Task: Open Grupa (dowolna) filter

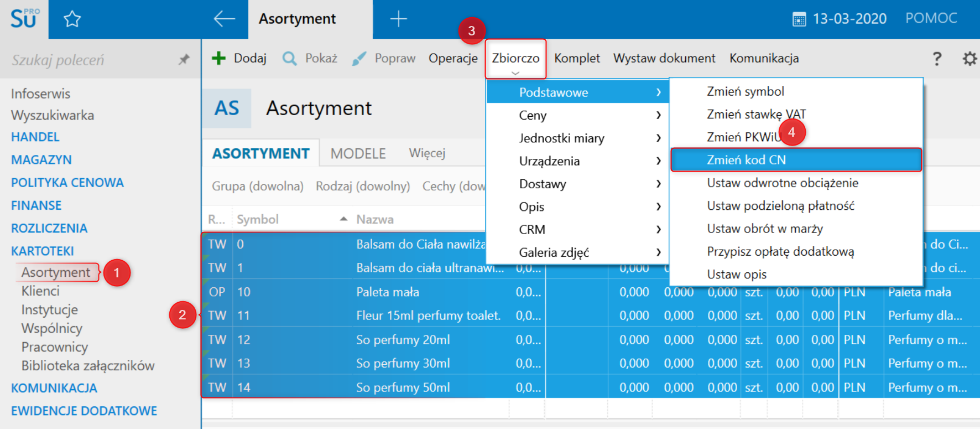Action: (258, 186)
